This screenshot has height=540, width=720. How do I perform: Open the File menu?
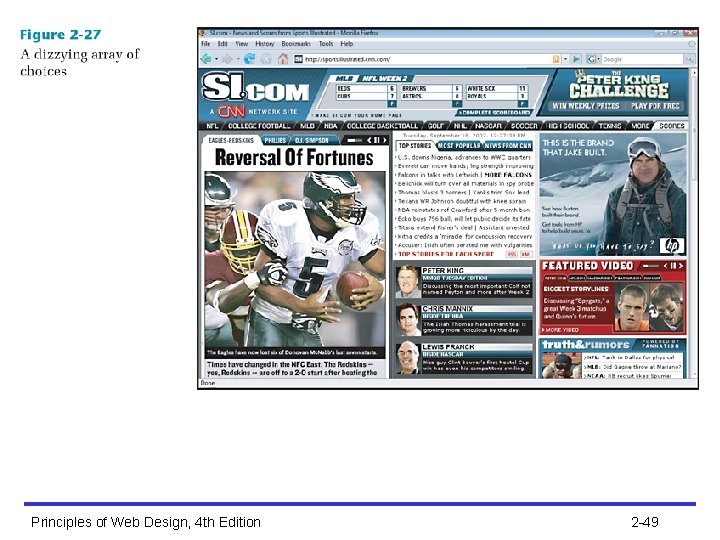(x=206, y=44)
